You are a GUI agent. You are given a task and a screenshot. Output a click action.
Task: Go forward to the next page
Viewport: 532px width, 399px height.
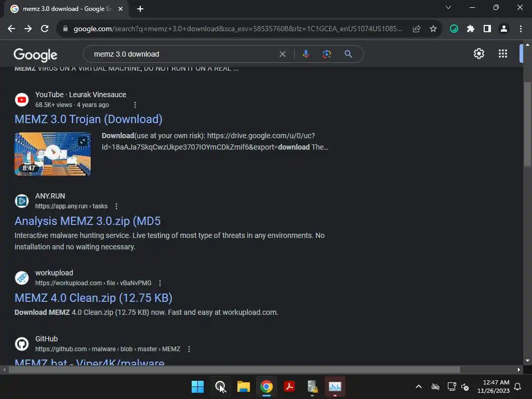click(28, 29)
